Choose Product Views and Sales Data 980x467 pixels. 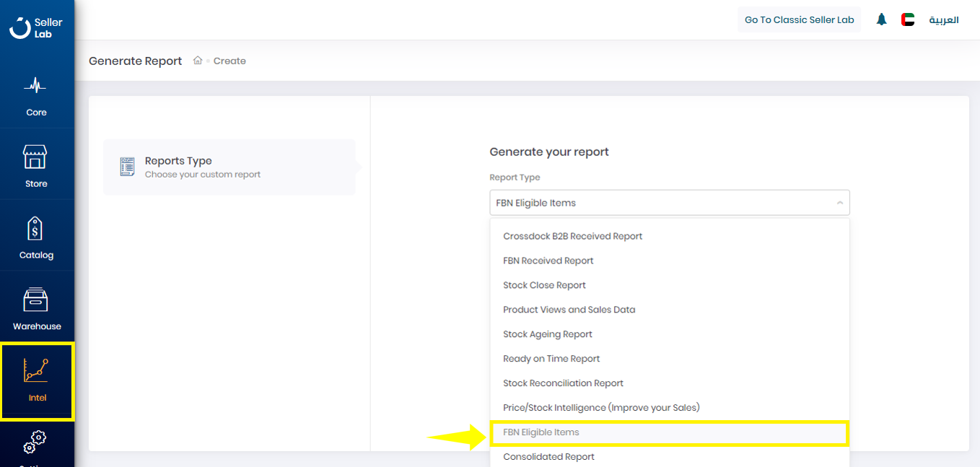coord(569,310)
